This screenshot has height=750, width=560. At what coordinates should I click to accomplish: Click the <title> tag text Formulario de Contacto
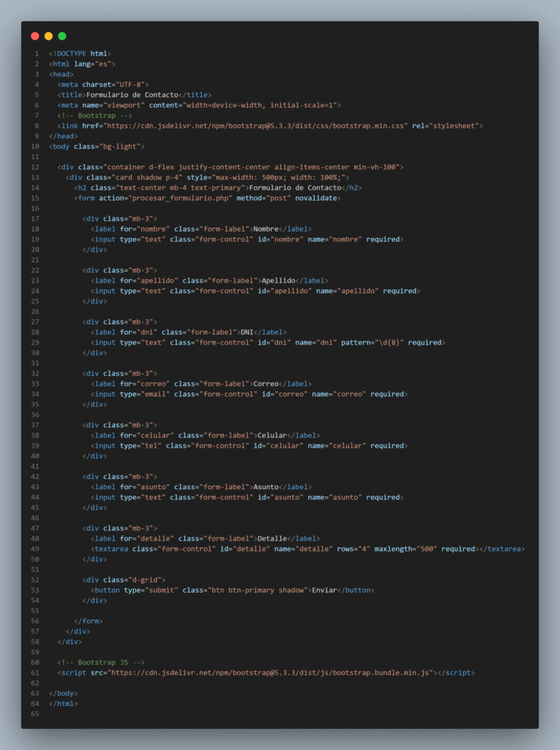pos(132,94)
